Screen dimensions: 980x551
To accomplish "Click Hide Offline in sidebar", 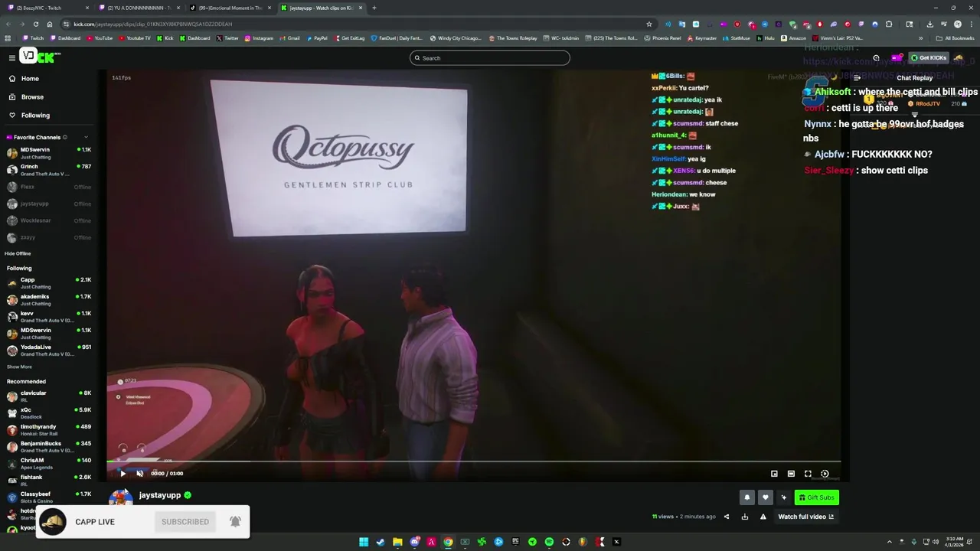I will (x=18, y=253).
